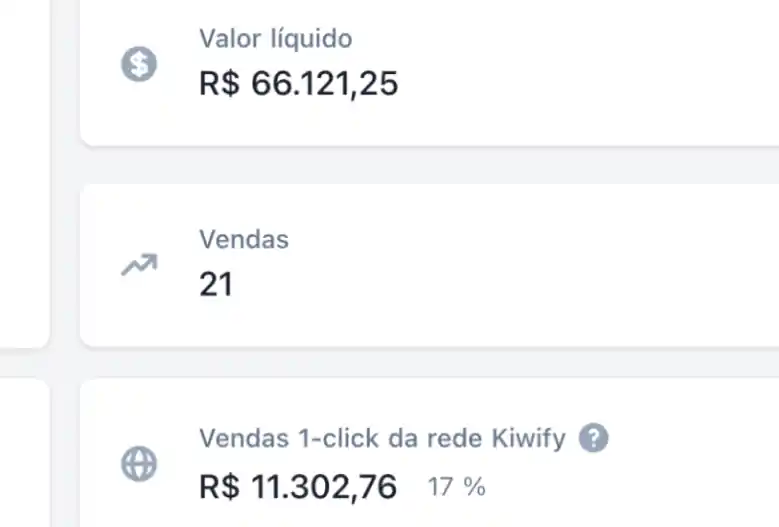This screenshot has width=779, height=527.
Task: Click the dollar coin icon
Action: point(138,66)
